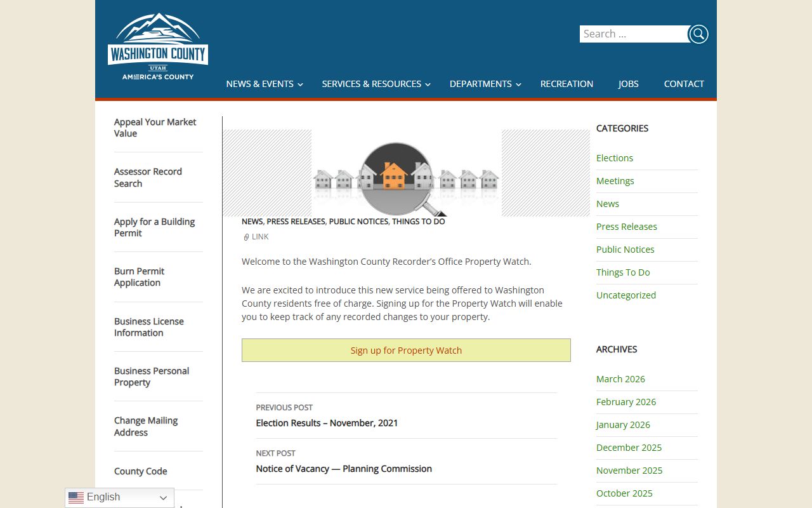Click the THINGS TO DO post tag
This screenshot has height=508, width=812.
click(x=419, y=222)
